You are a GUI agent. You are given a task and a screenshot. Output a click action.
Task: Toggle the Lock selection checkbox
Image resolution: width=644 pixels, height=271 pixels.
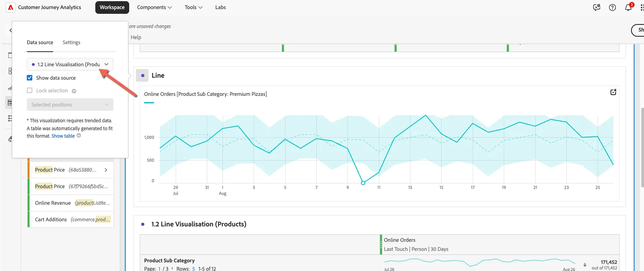30,90
